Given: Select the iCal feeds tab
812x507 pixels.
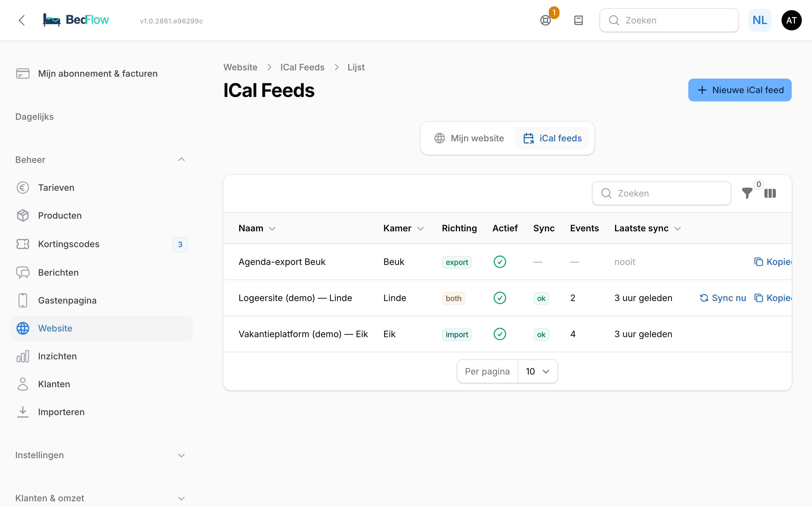Looking at the screenshot, I should point(552,138).
